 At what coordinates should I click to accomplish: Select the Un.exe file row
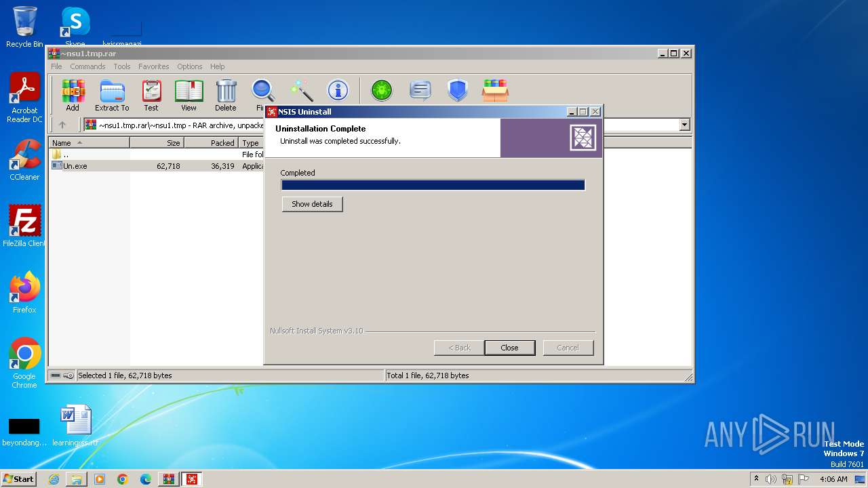click(x=157, y=166)
